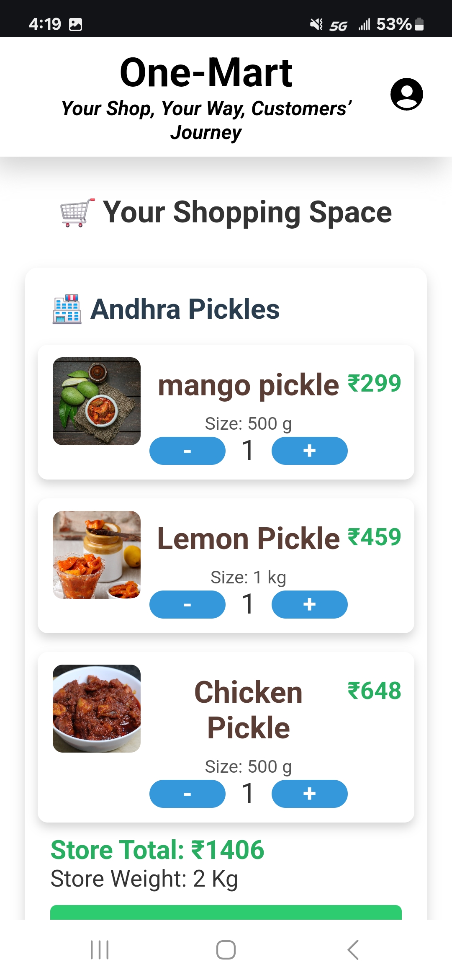Image resolution: width=452 pixels, height=980 pixels.
Task: Increase mango pickle quantity
Action: click(x=309, y=451)
